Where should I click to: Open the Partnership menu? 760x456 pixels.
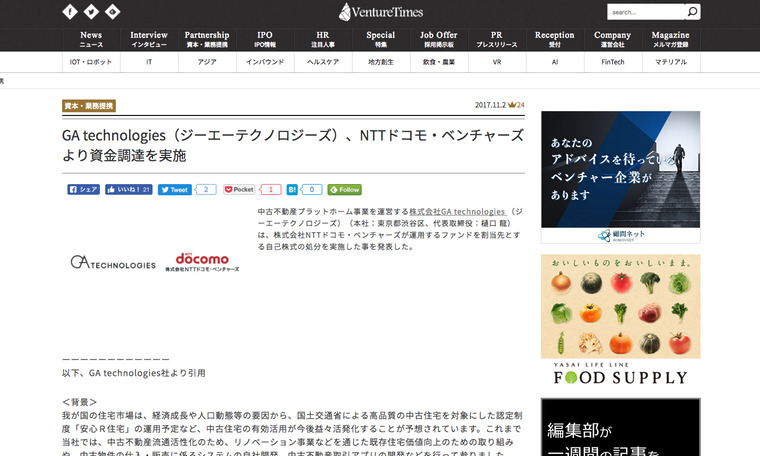(207, 39)
